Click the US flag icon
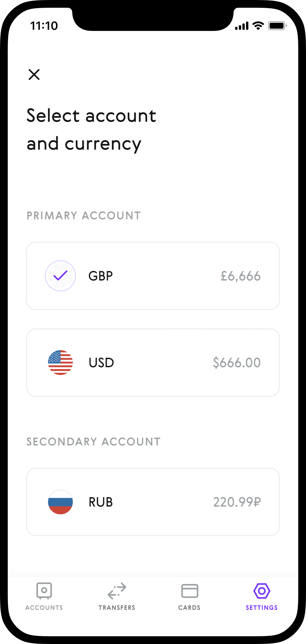The height and width of the screenshot is (644, 306). tap(60, 363)
